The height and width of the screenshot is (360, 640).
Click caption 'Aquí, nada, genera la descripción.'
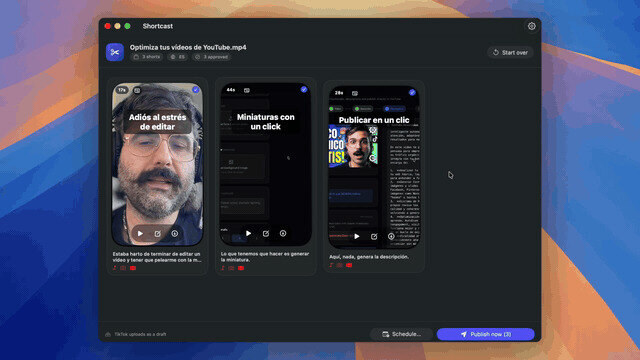tap(369, 257)
